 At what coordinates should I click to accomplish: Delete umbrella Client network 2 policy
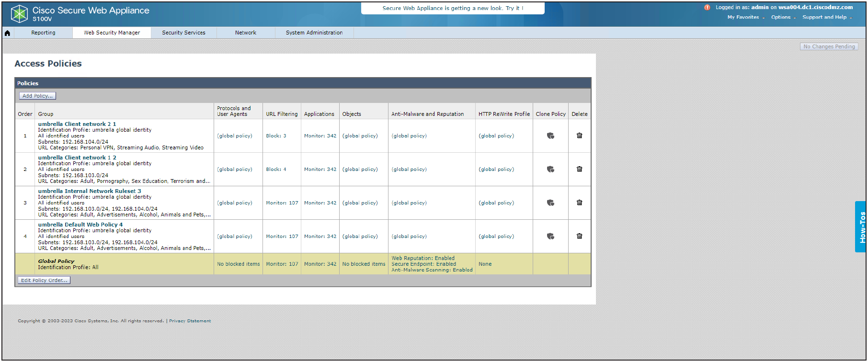pos(579,136)
